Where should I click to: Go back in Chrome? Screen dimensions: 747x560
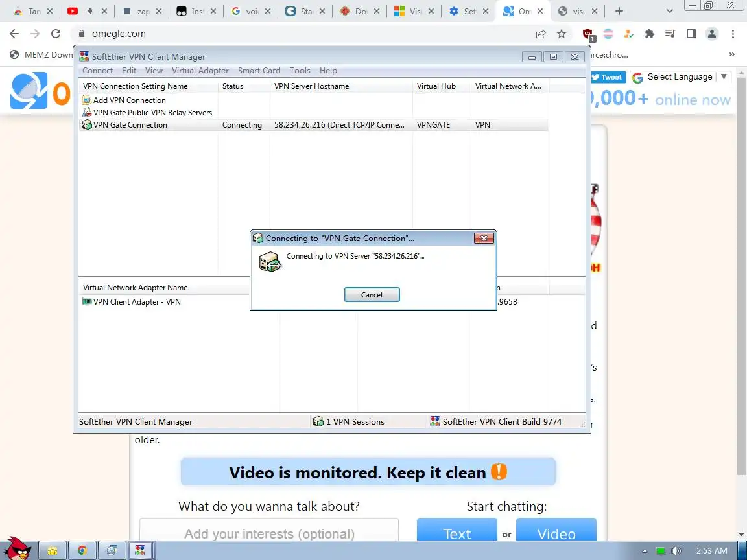14,33
